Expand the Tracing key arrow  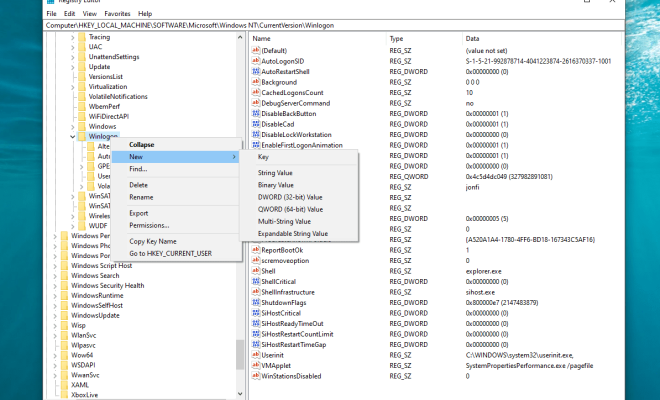72,37
